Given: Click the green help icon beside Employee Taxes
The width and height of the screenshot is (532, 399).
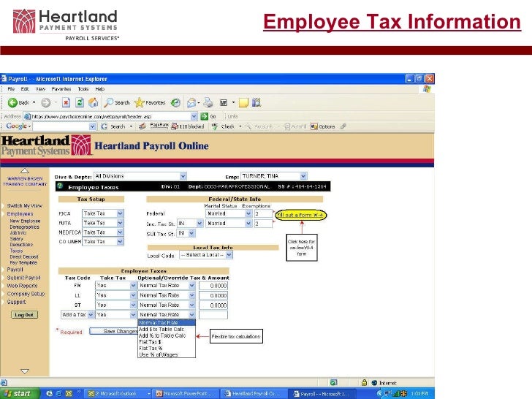Looking at the screenshot, I should point(61,186).
